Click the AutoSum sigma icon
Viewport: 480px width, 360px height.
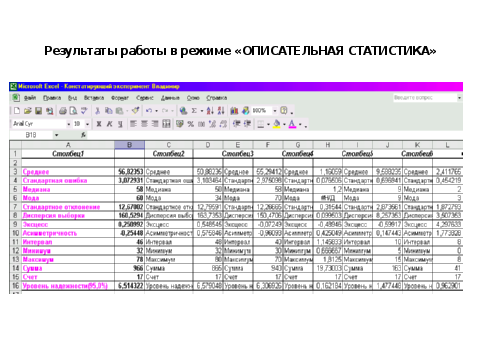pyautogui.click(x=194, y=111)
